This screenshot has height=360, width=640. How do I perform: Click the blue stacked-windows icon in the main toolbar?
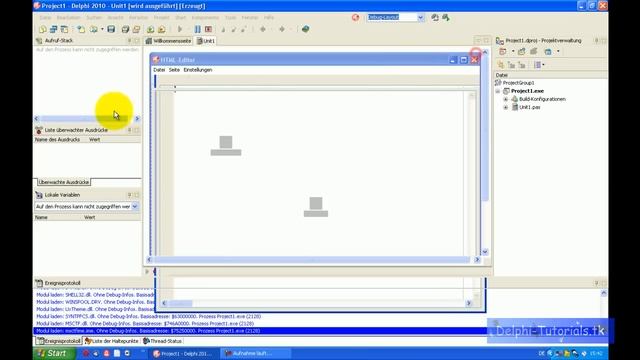pyautogui.click(x=53, y=29)
